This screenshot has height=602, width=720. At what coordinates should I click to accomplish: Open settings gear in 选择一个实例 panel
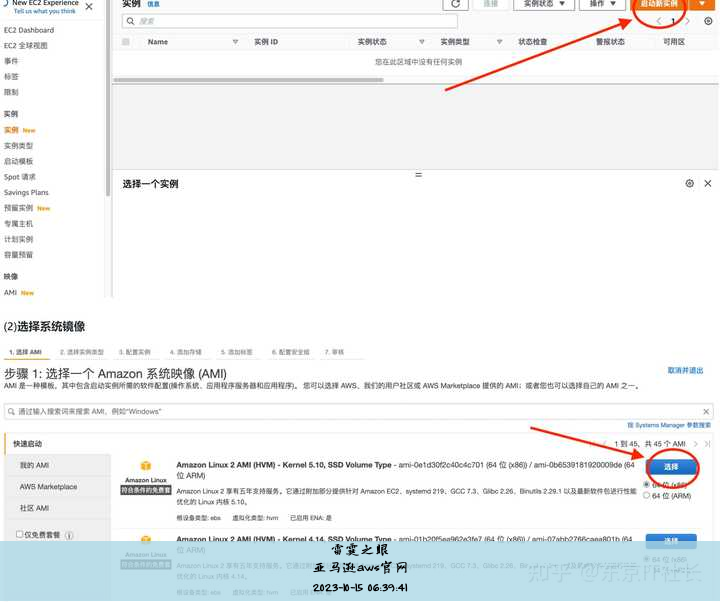coord(690,183)
